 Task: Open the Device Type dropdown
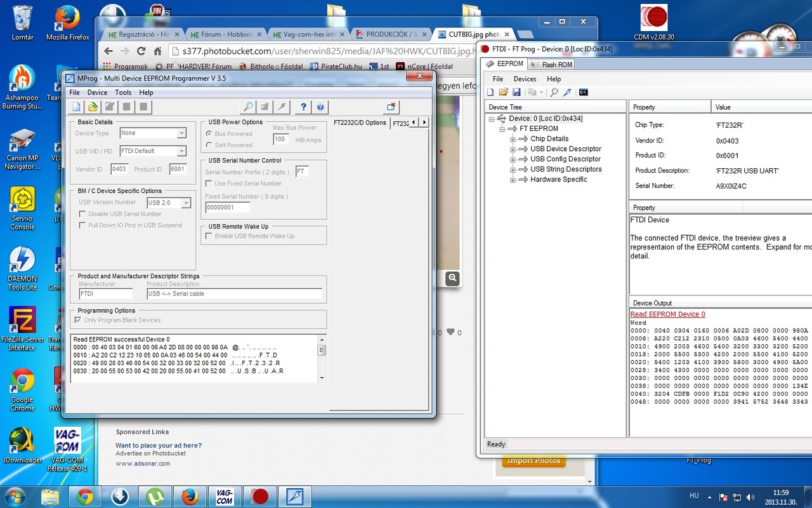(x=181, y=133)
